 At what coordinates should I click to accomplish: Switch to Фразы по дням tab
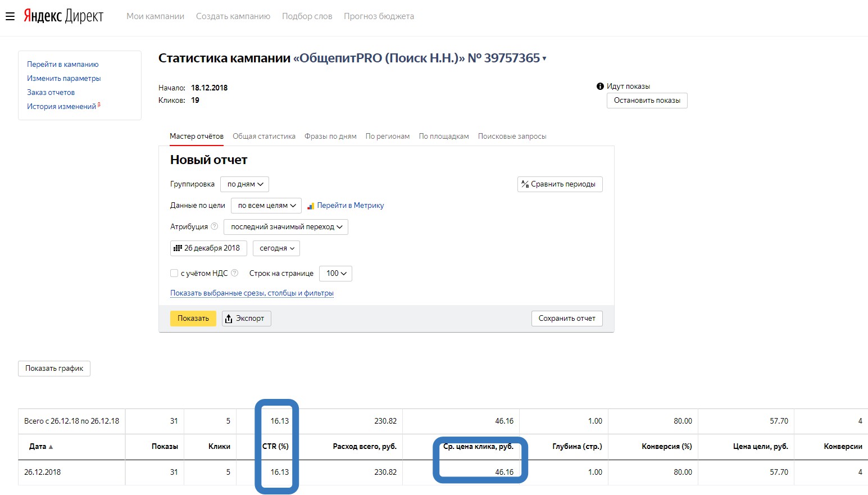(330, 137)
